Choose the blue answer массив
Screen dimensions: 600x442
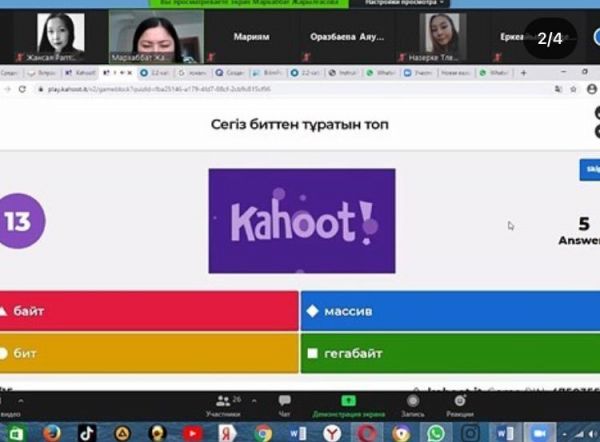(x=450, y=311)
